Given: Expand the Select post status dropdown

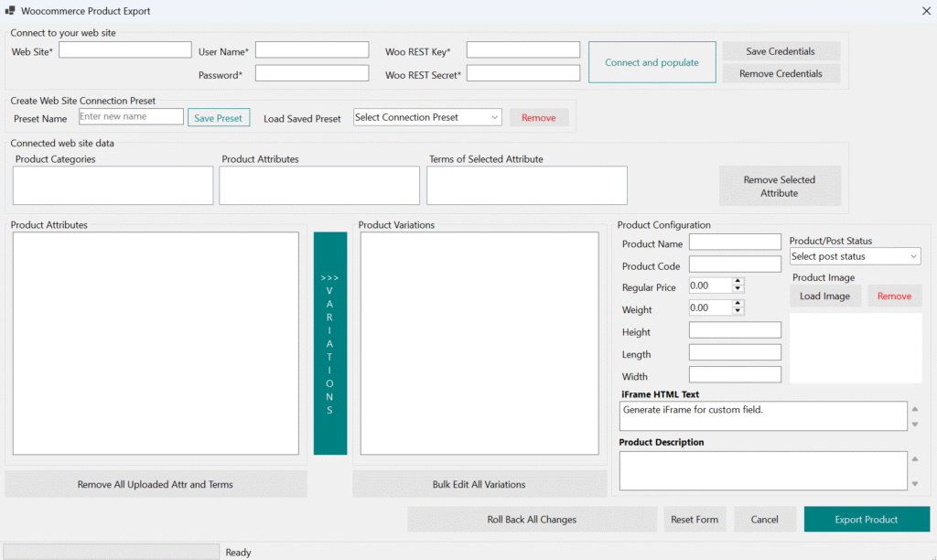Looking at the screenshot, I should point(855,256).
